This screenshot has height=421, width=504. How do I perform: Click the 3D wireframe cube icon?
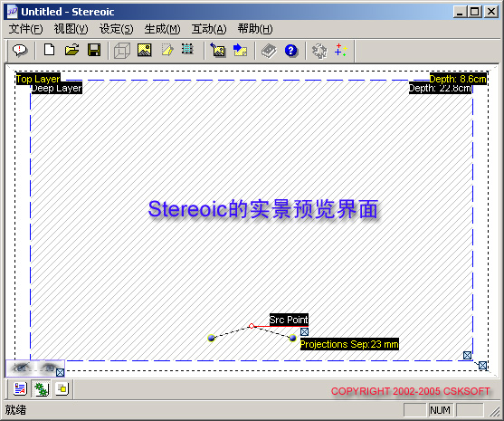click(122, 51)
